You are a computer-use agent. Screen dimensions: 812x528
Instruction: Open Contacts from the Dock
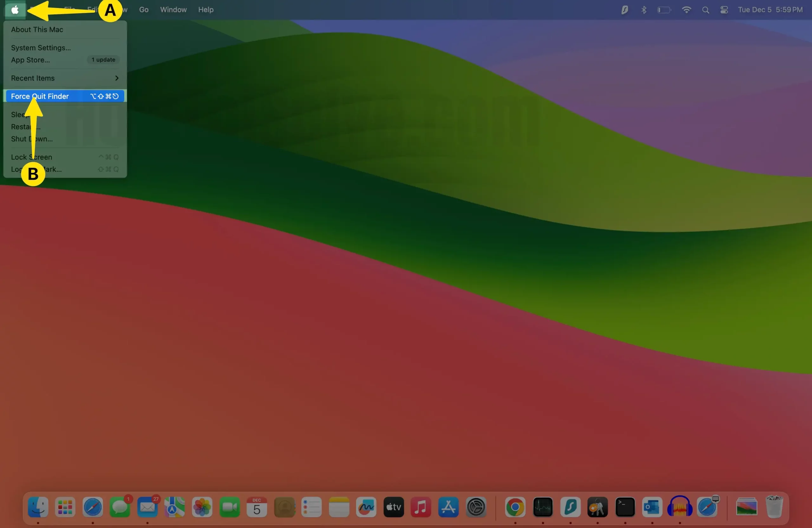pos(284,507)
